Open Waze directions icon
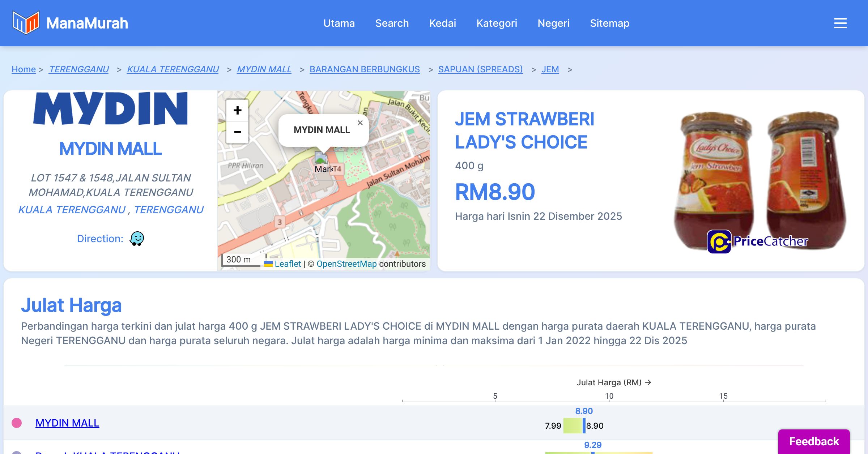868x454 pixels. [137, 239]
